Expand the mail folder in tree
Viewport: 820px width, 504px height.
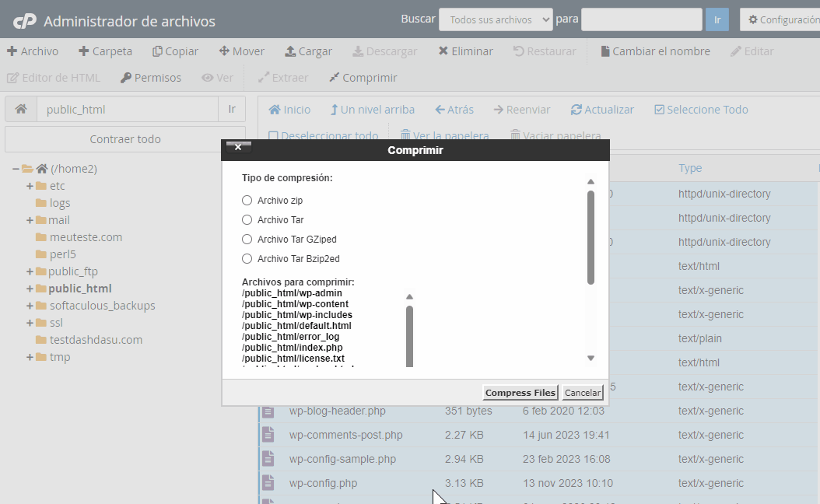tap(30, 220)
